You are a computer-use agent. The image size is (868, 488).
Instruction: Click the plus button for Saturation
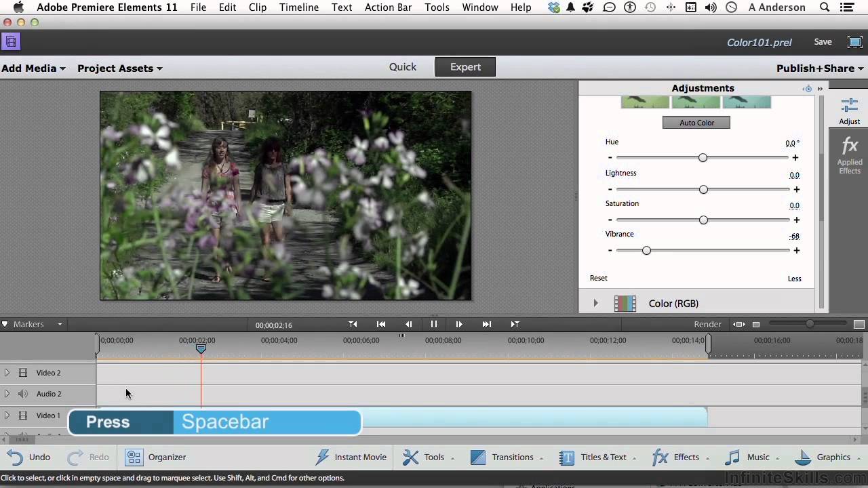tap(796, 220)
